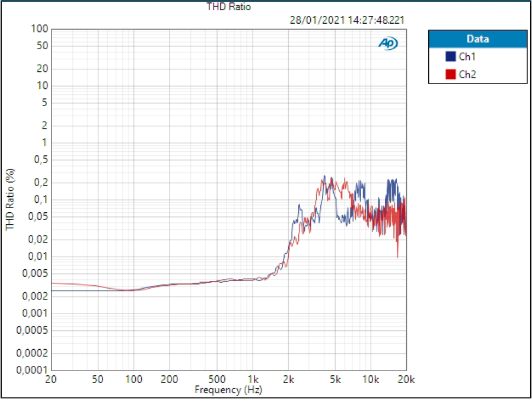Click the 28/01/2021 timestamp text
Image resolution: width=532 pixels, height=399 pixels.
tap(347, 20)
